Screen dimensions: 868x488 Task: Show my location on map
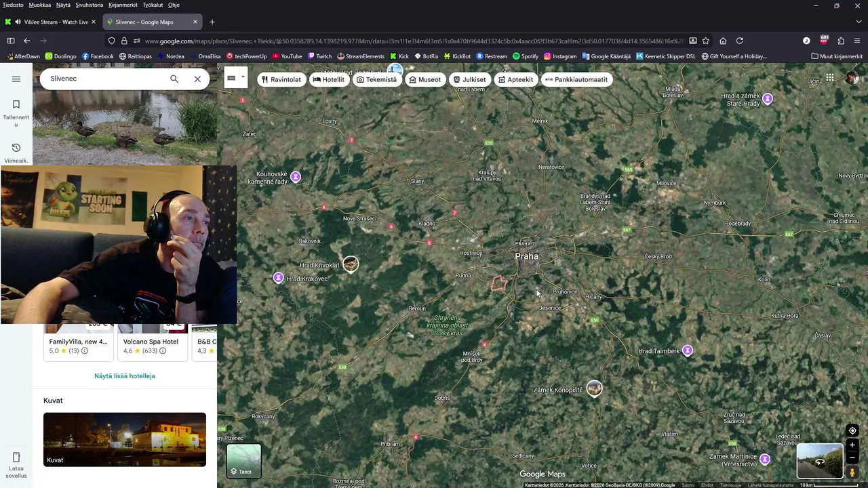(852, 431)
